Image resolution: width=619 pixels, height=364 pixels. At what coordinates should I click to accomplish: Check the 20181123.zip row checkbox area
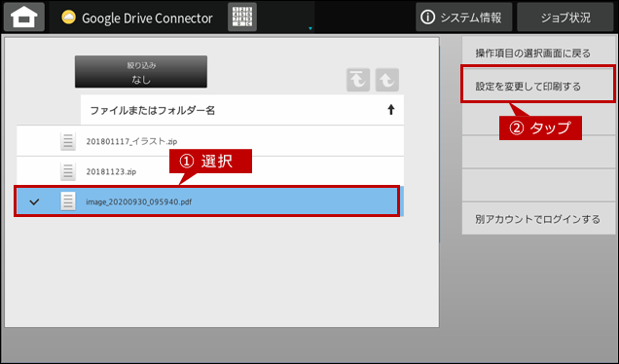coord(34,171)
